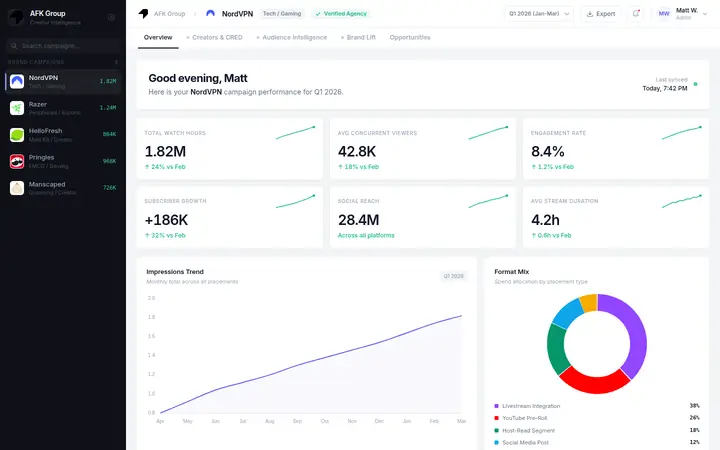Image resolution: width=720 pixels, height=450 pixels.
Task: Click Avg Stream Duration 4.2h value
Action: coord(546,220)
